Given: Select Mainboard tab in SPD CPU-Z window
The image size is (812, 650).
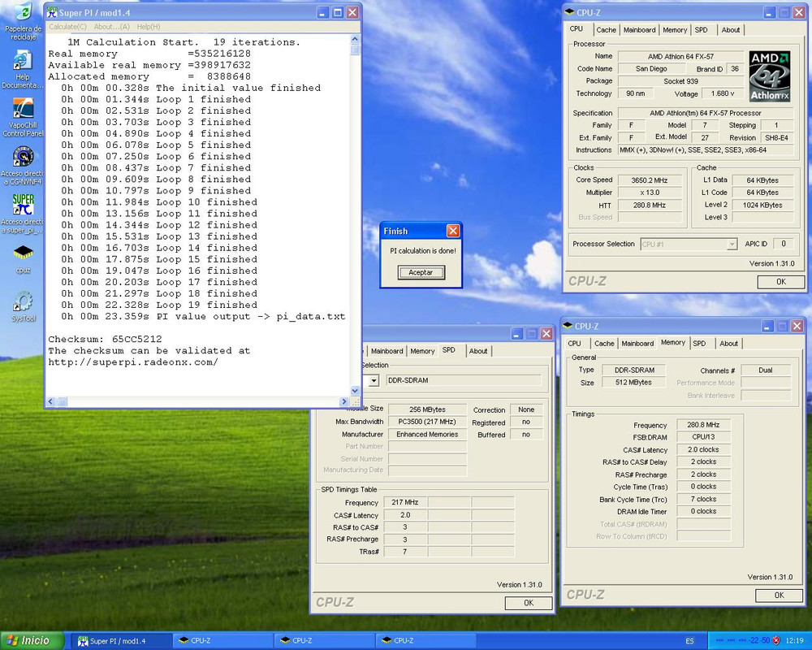Looking at the screenshot, I should tap(387, 351).
